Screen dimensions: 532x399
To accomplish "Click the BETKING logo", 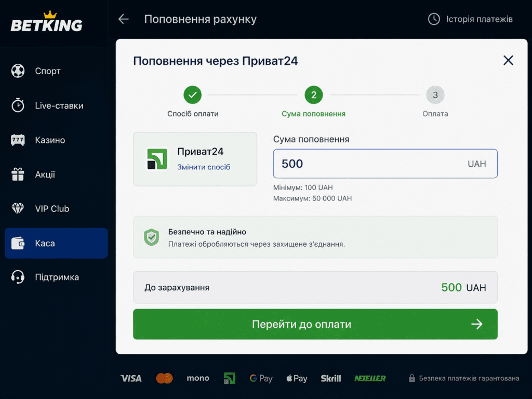I will [46, 22].
